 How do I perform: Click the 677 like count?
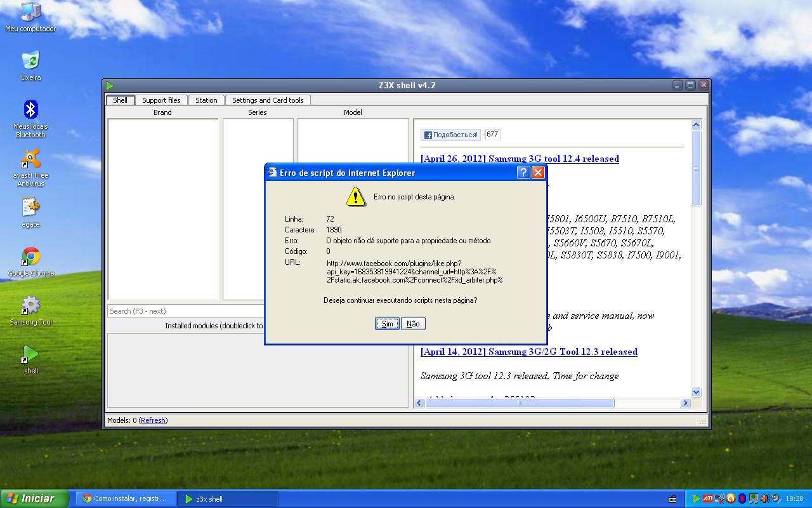(492, 135)
